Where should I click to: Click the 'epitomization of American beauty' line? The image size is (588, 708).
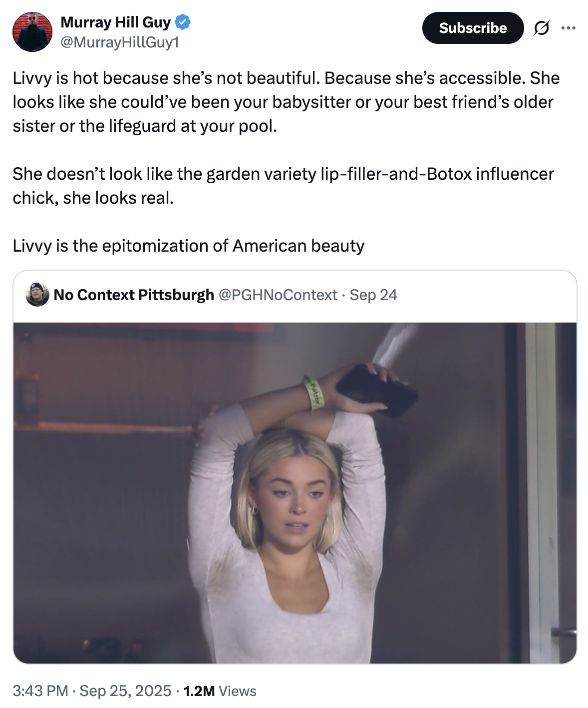point(188,246)
